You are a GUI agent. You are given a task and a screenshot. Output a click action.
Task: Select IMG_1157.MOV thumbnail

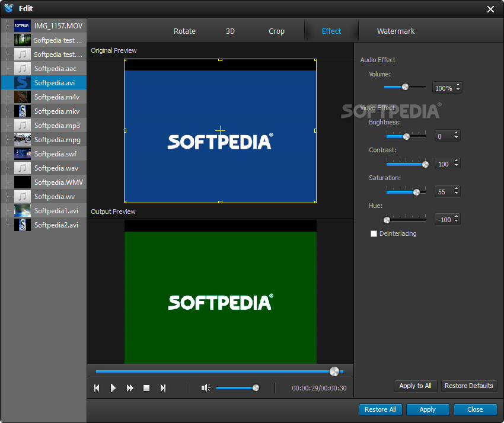tap(23, 25)
